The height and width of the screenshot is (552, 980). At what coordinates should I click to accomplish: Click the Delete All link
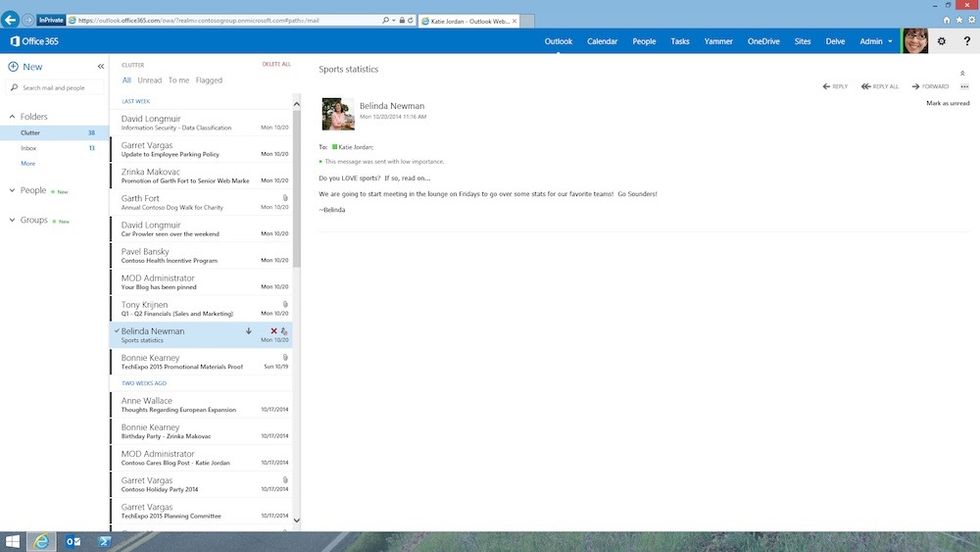[276, 64]
